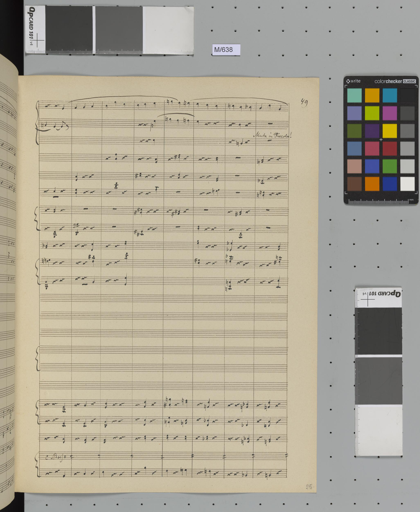This screenshot has height=512, width=420.
Task: Select the M/638 shelfmark label
Action: coord(223,50)
